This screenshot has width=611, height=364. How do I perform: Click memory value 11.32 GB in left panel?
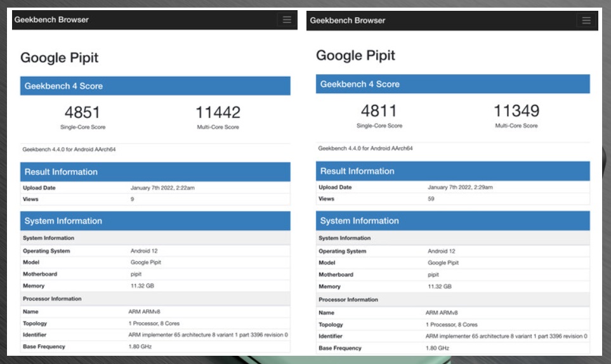(x=142, y=286)
